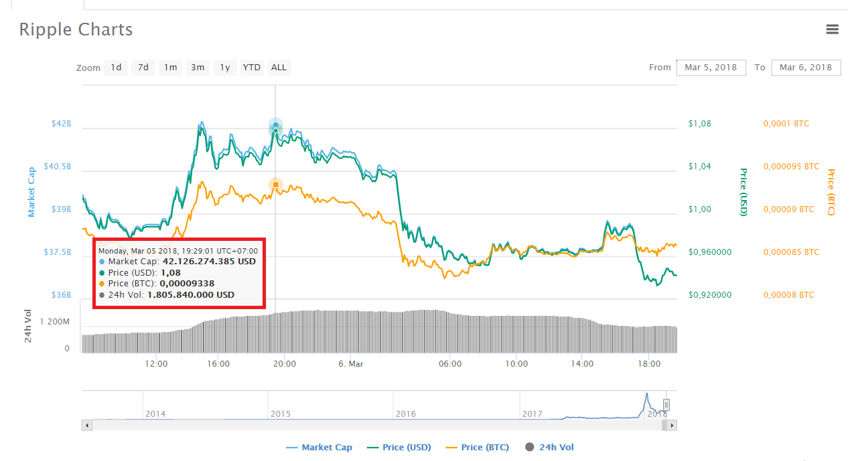Click the $1,08 price axis label
Image resolution: width=868 pixels, height=461 pixels.
[x=700, y=124]
